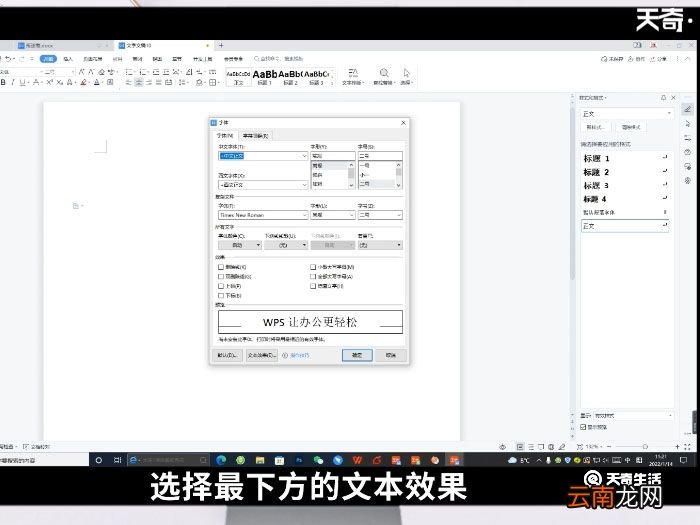Toggle Italic in the ribbon
Viewport: 700px width, 525px height.
[13, 82]
